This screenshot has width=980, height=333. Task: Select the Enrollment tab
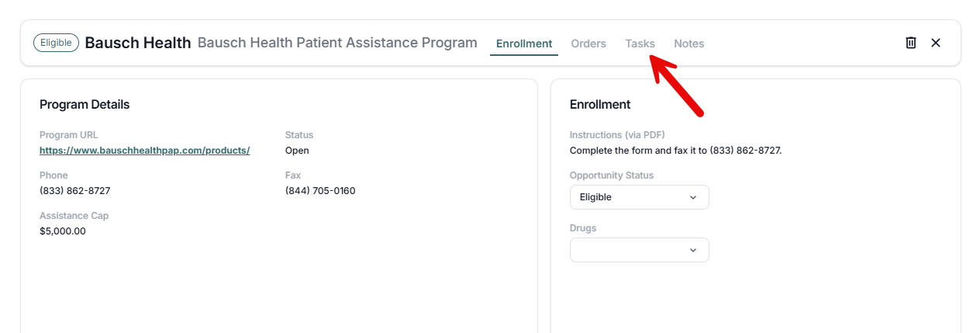[x=524, y=43]
